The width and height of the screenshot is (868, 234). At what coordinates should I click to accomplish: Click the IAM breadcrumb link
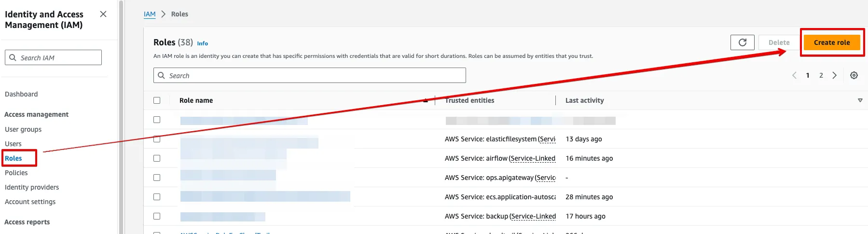click(150, 14)
